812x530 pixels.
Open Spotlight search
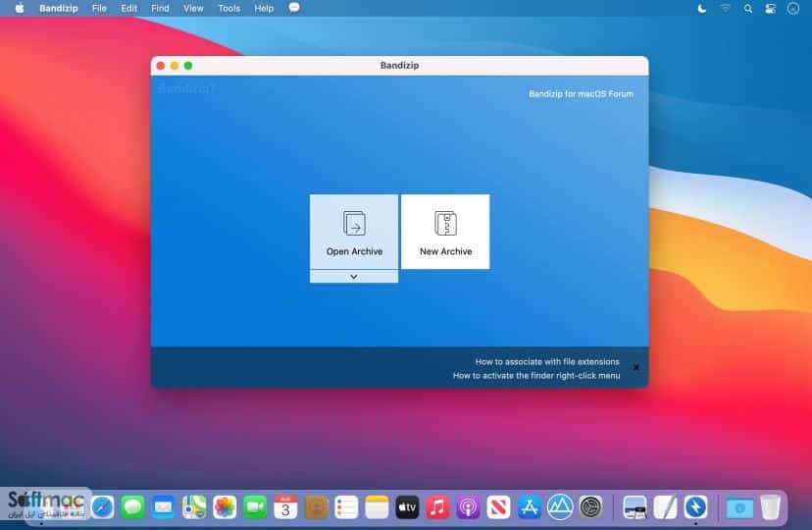(x=748, y=8)
